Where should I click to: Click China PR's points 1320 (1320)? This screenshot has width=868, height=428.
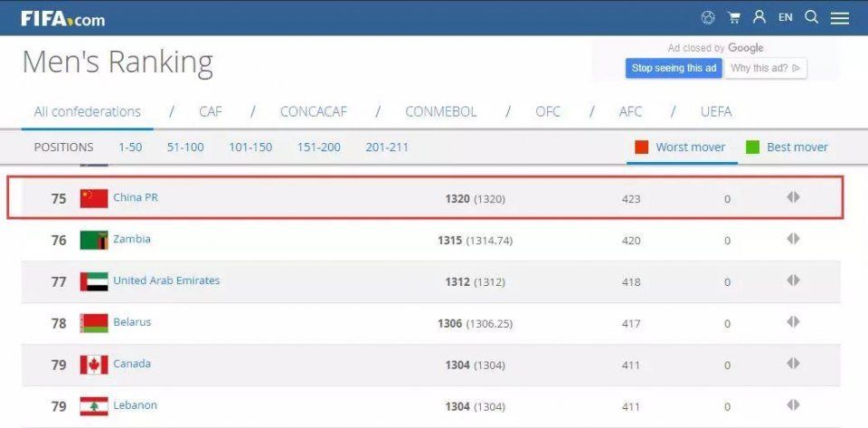click(x=475, y=199)
